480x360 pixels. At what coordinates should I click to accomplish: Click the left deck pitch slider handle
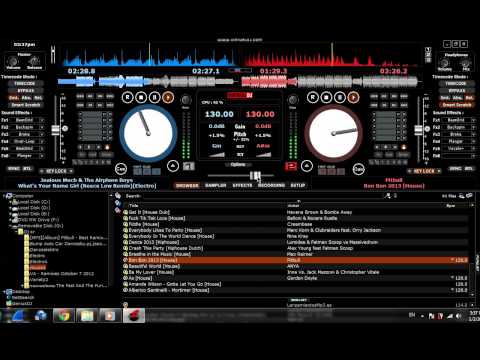[x=55, y=130]
